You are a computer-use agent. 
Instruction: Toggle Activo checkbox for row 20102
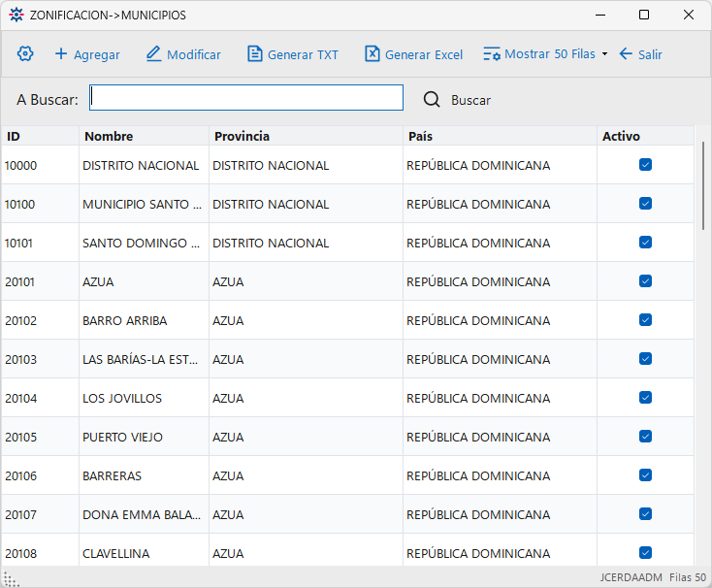645,319
